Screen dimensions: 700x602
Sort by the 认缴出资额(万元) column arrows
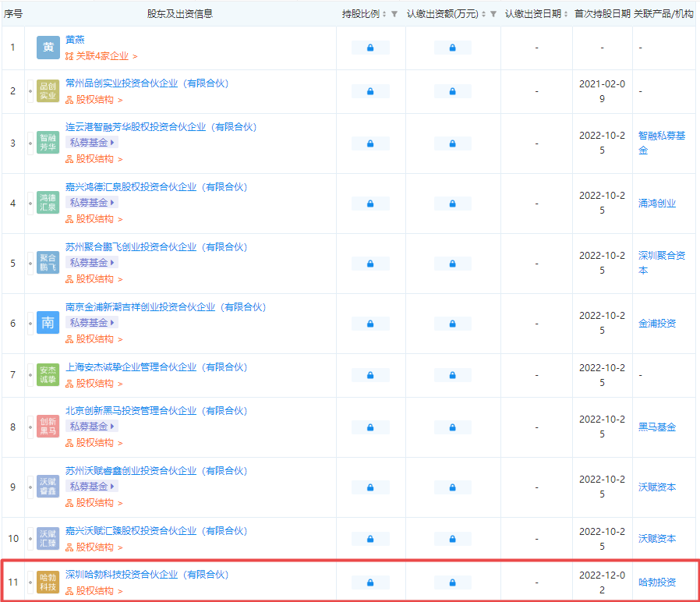[x=483, y=14]
